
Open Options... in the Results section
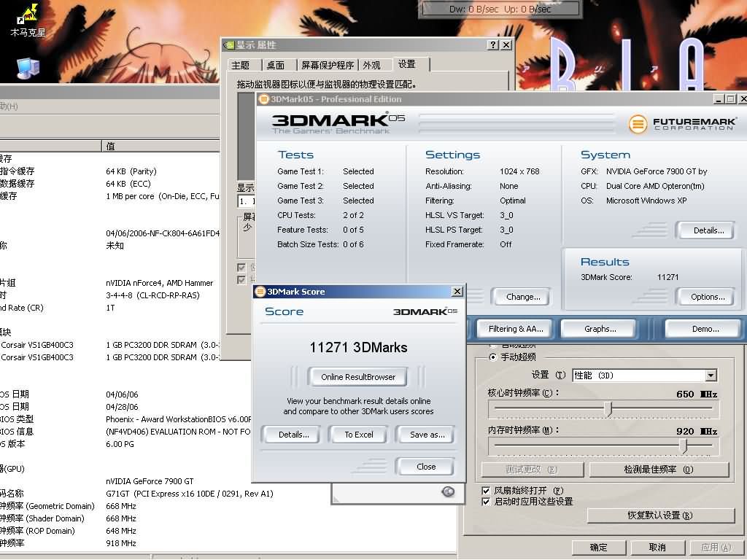tap(708, 297)
